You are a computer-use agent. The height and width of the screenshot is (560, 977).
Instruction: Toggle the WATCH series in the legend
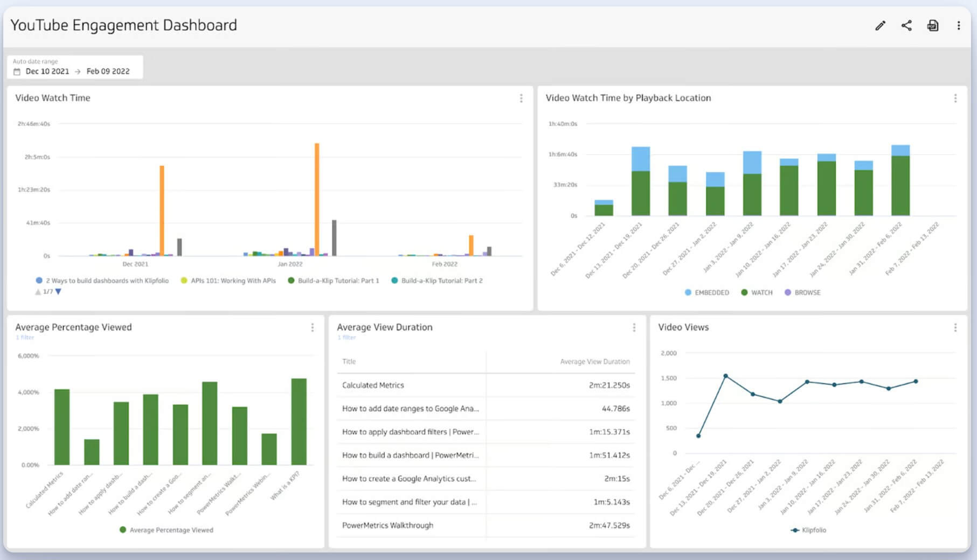757,292
